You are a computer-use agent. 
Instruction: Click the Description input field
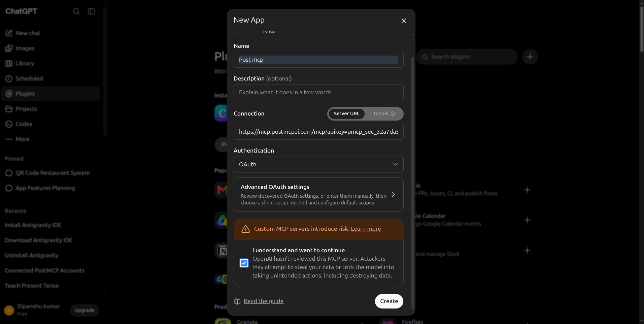(x=318, y=92)
